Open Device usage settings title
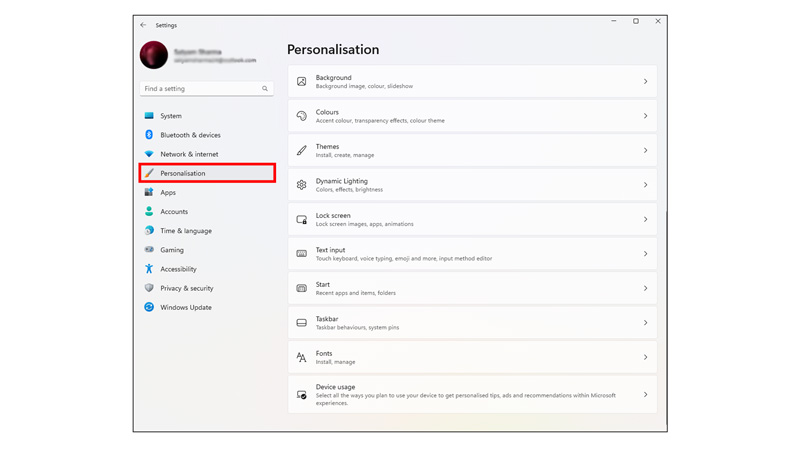800x450 pixels. pyautogui.click(x=335, y=387)
